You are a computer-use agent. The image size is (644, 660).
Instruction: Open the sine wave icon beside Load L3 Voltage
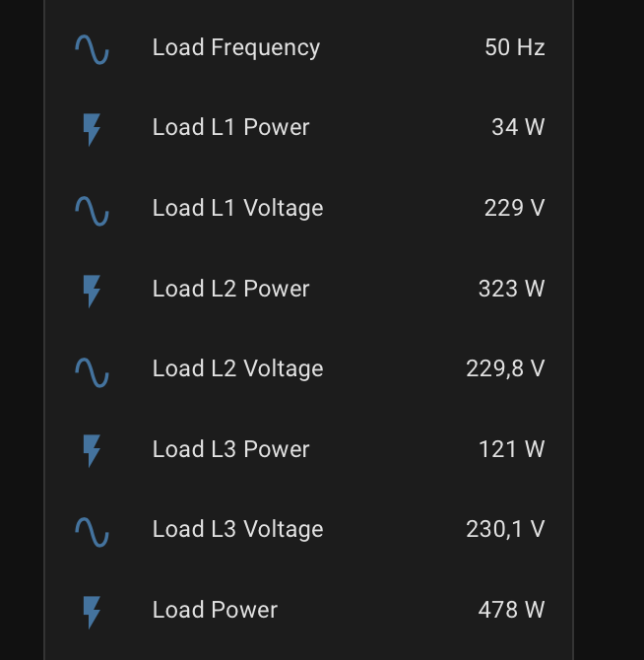pyautogui.click(x=93, y=532)
